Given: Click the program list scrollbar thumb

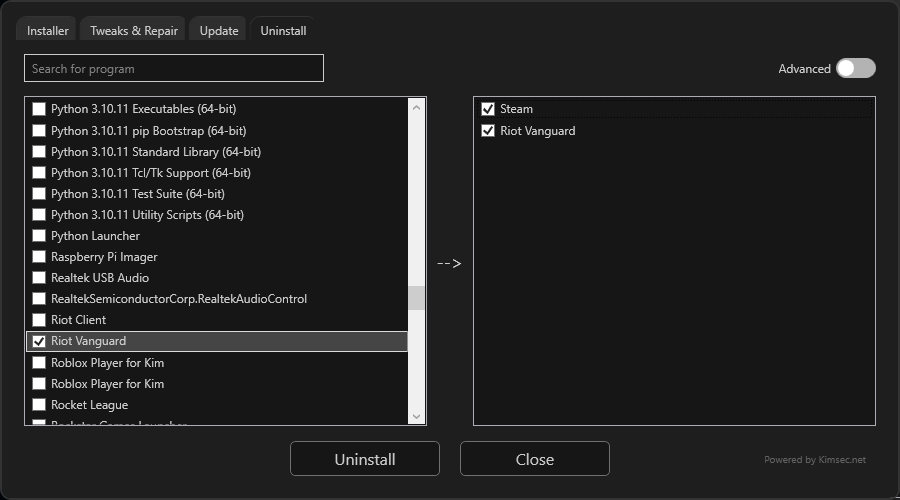Looking at the screenshot, I should (417, 298).
